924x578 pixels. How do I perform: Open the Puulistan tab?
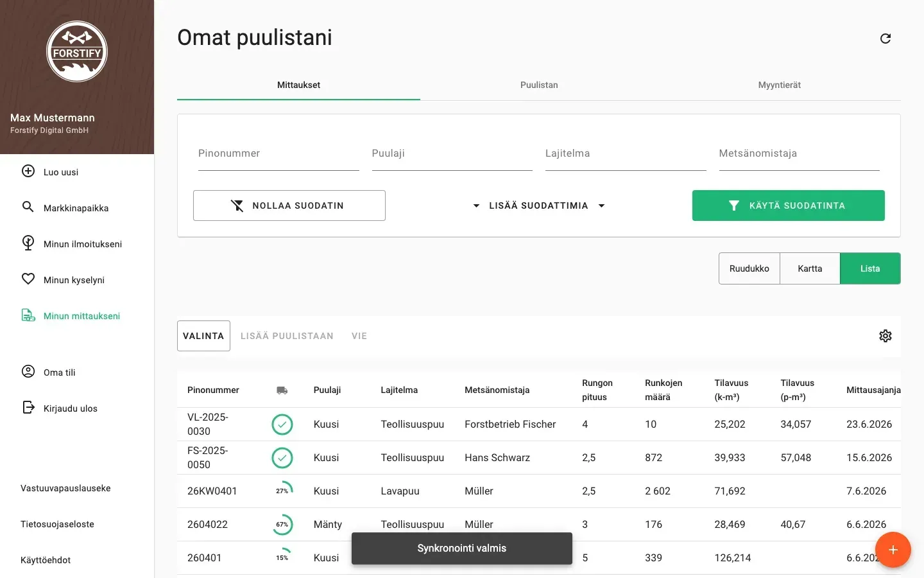[539, 85]
